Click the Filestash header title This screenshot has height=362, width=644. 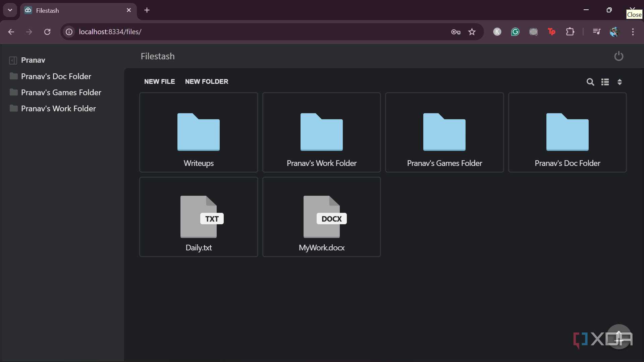click(x=158, y=56)
